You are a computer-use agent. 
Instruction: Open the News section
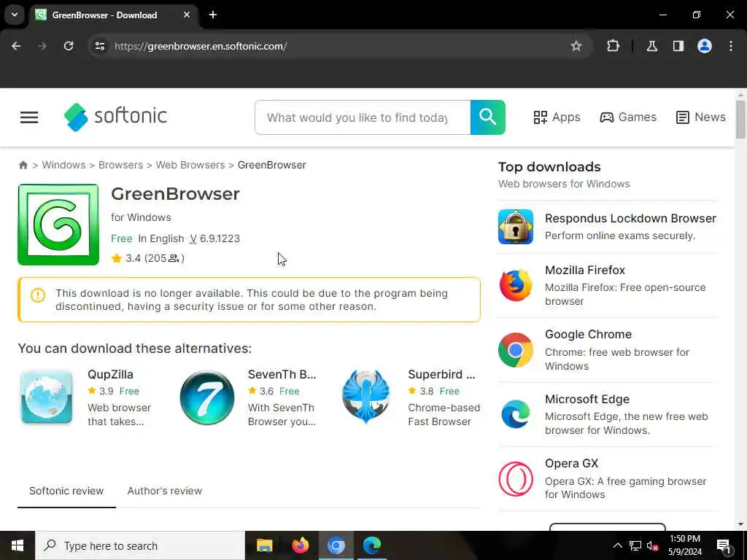[700, 117]
